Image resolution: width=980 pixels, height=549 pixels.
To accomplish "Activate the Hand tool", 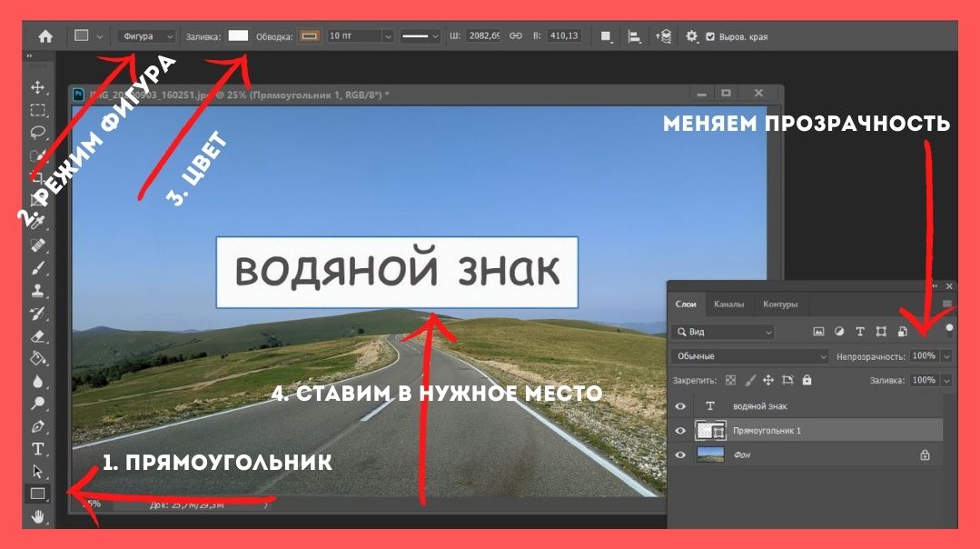I will pyautogui.click(x=38, y=517).
